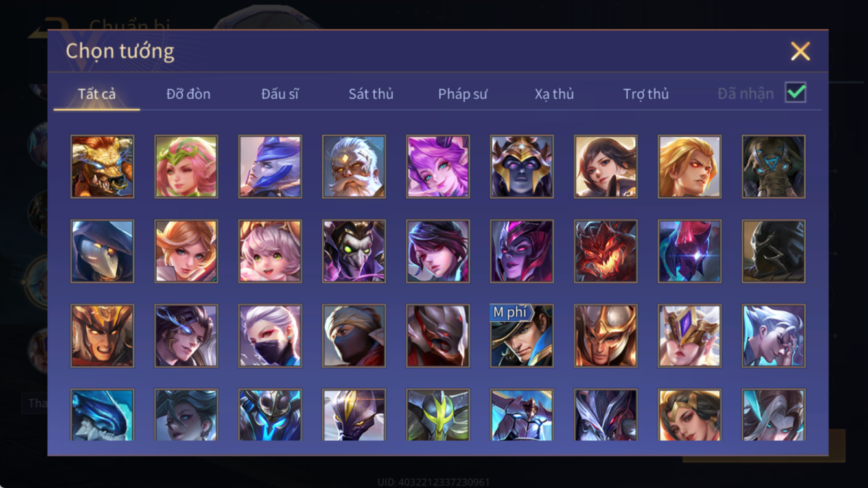This screenshot has height=488, width=868.
Task: Pick the hooded plague doctor mask hero
Action: pyautogui.click(x=102, y=251)
